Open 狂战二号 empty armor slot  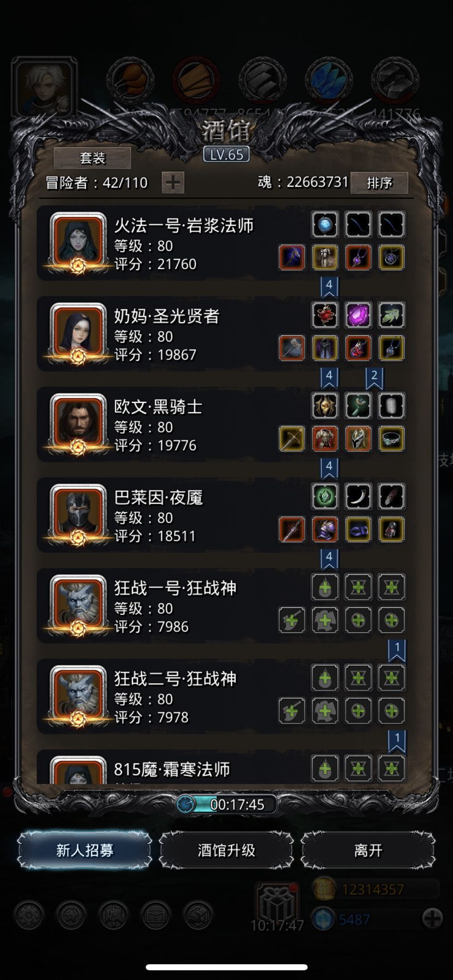(x=325, y=711)
